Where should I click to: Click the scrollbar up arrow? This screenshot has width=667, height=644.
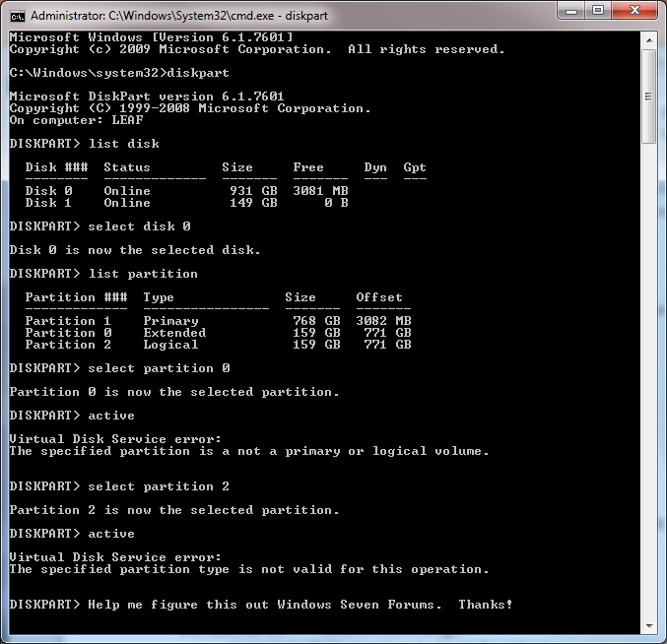click(x=649, y=40)
